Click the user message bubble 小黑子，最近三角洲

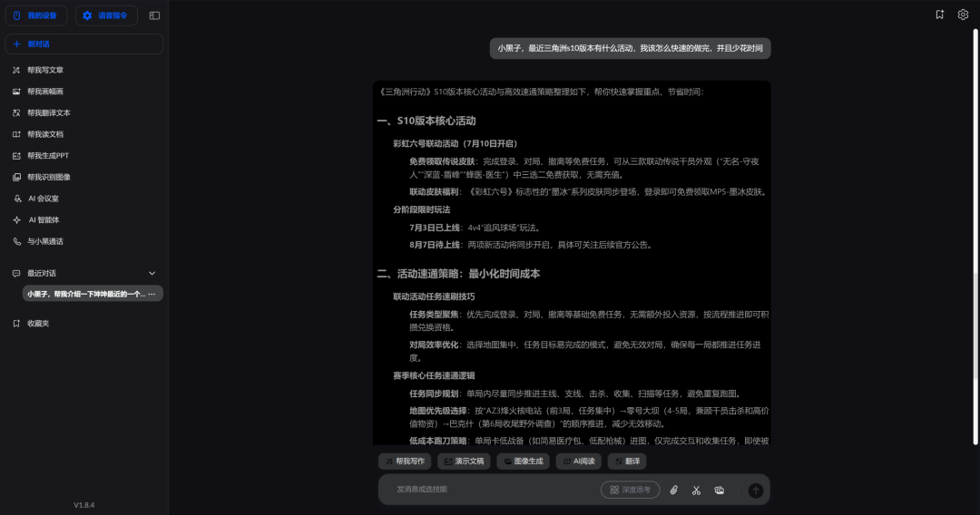click(x=630, y=48)
